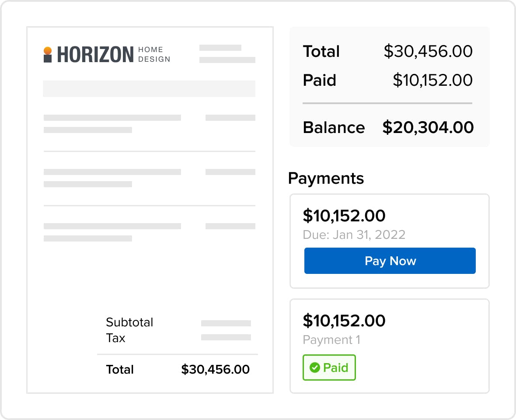Click the invoice Total amount $30,456.00
This screenshot has height=420, width=516.
[x=215, y=369]
